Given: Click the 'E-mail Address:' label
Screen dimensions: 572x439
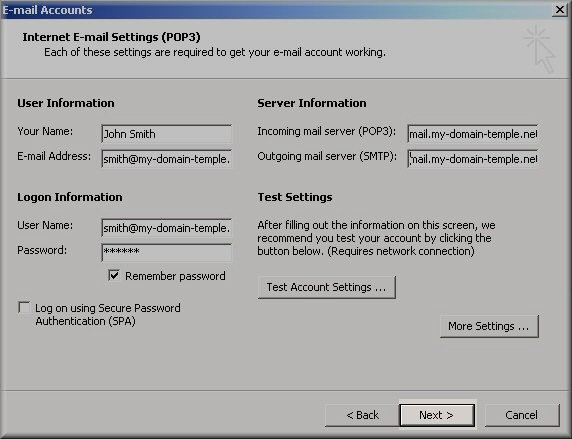Looking at the screenshot, I should 54,156.
